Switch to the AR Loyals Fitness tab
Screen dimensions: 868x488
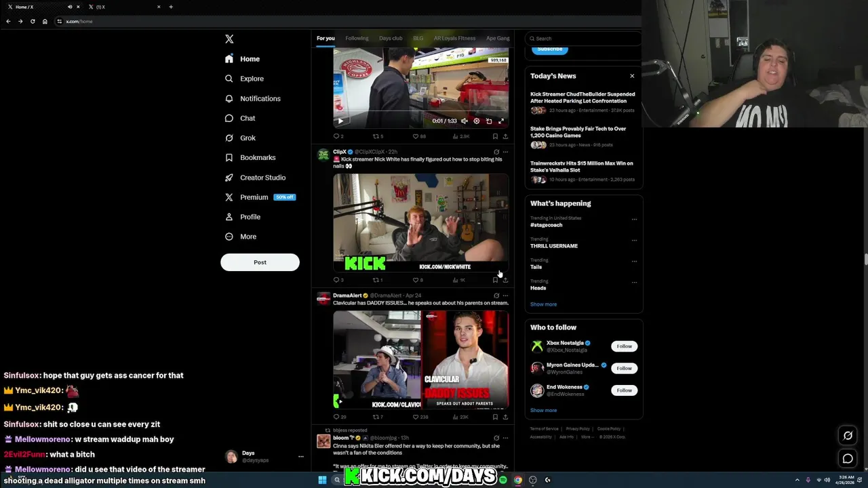click(454, 39)
